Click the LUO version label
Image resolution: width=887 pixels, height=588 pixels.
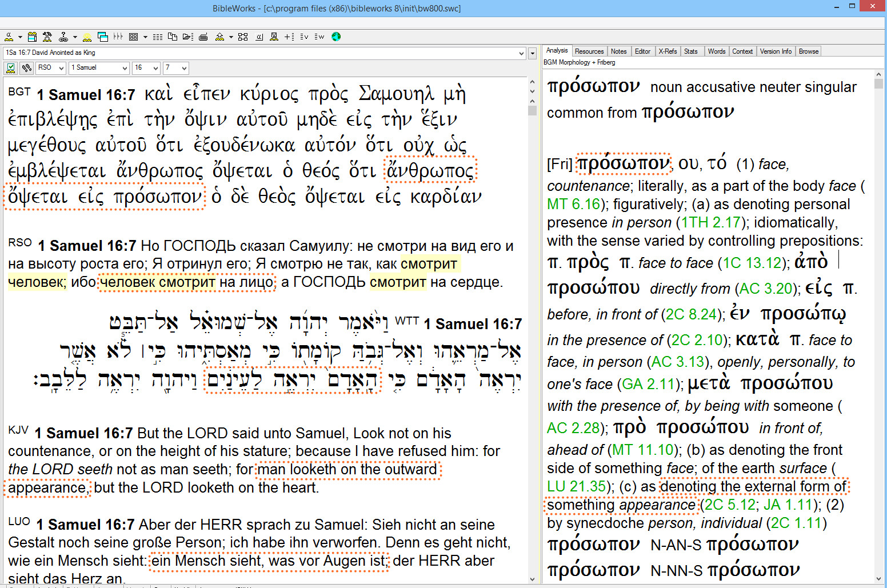pyautogui.click(x=19, y=521)
